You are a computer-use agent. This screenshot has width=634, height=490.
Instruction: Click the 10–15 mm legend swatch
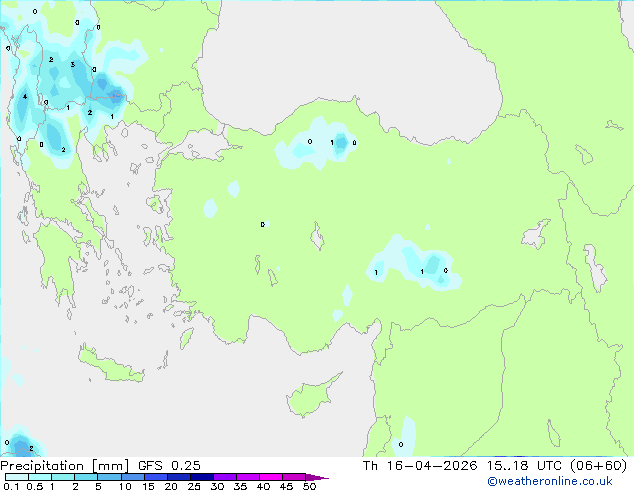pos(132,477)
